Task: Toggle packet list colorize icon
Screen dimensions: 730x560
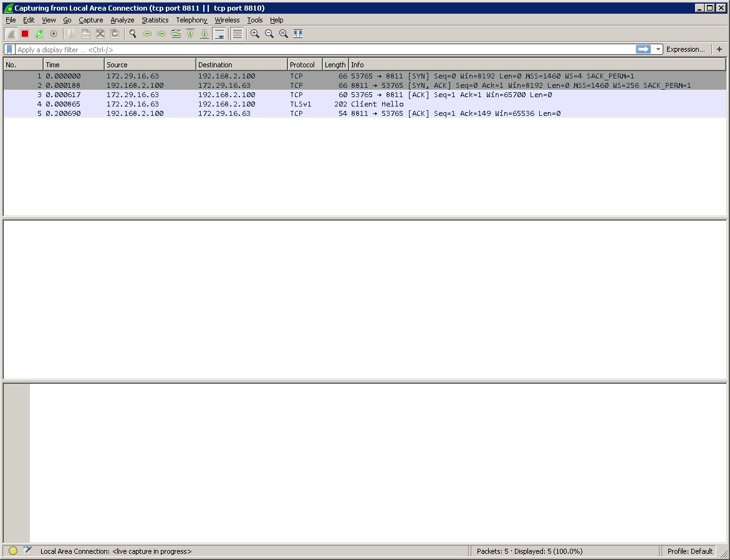Action: coord(237,34)
